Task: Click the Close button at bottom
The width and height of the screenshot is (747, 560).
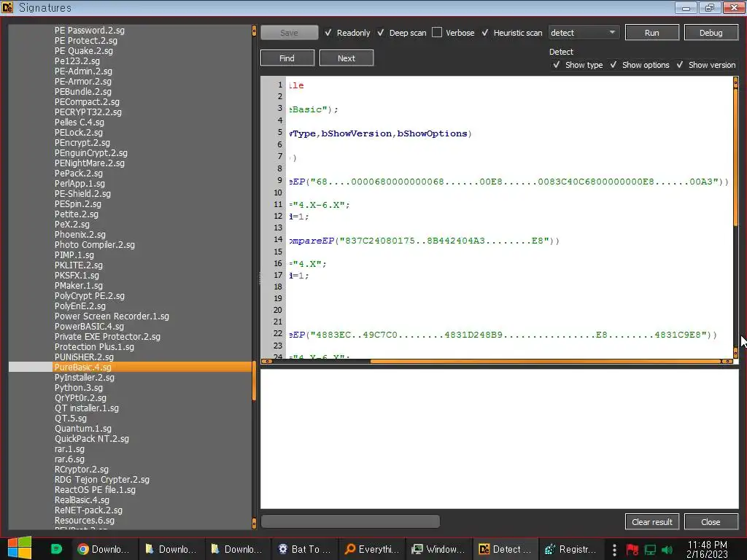Action: tap(711, 522)
